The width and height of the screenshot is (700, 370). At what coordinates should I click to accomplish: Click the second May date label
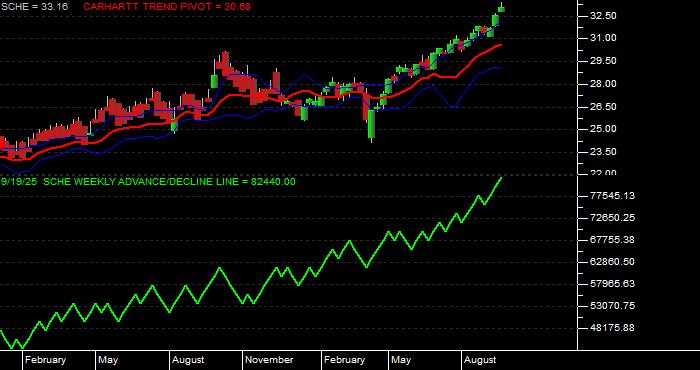[401, 360]
